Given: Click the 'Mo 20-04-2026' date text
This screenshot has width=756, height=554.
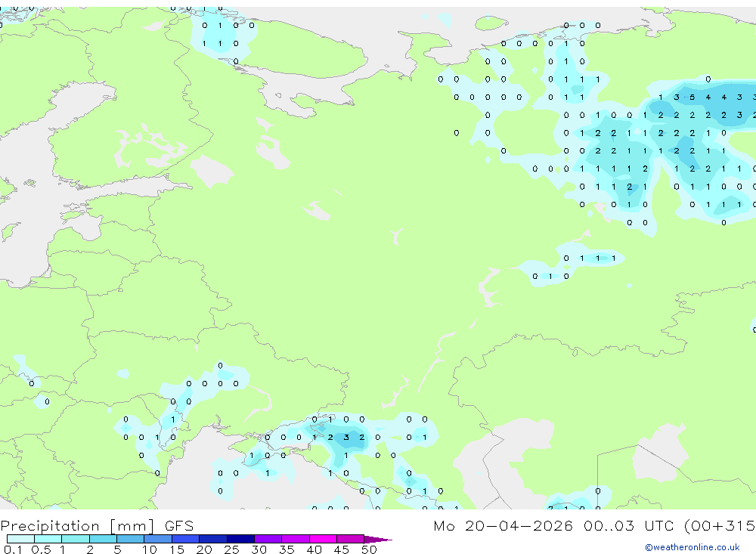Looking at the screenshot, I should [503, 526].
